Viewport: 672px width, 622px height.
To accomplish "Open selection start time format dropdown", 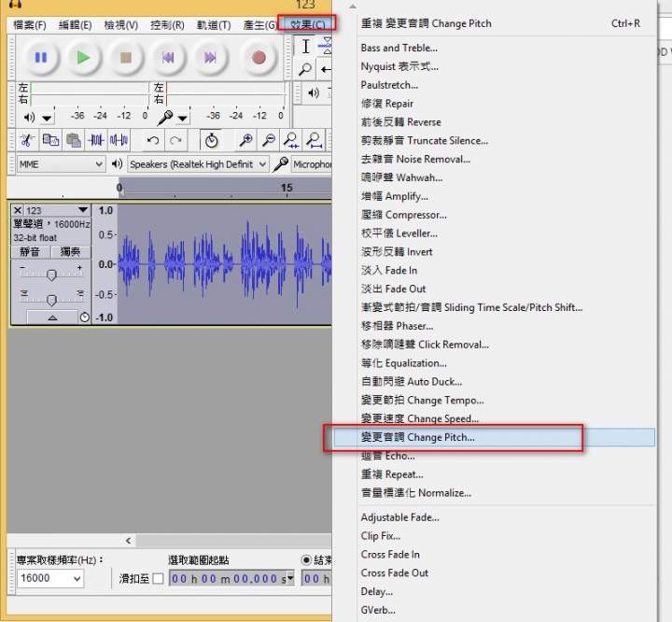I will [290, 578].
